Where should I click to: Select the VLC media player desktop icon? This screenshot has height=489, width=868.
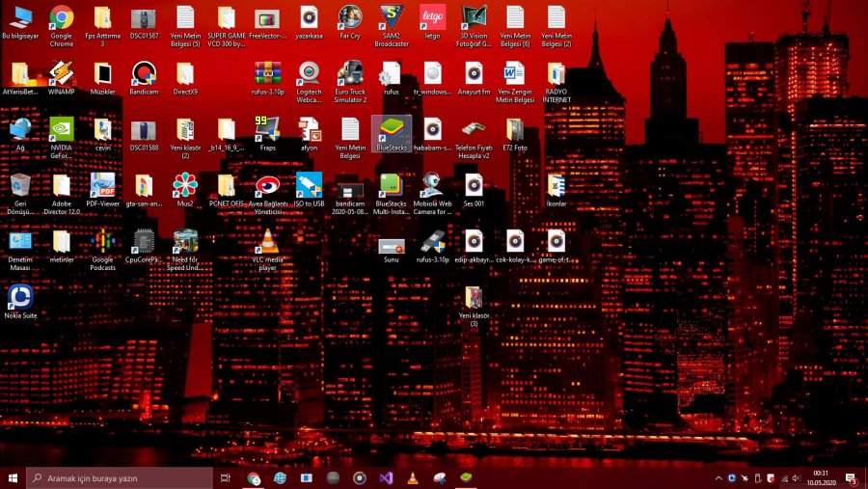(x=268, y=251)
